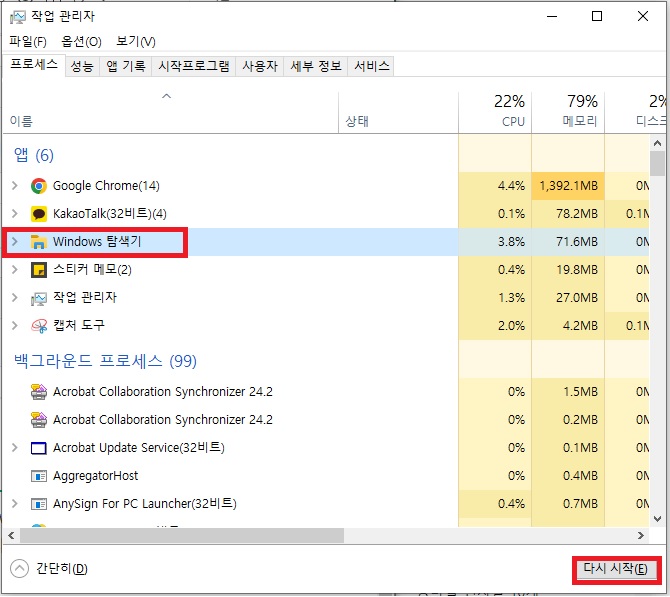Expand the KakaoTalk(32비트)(4) group

pyautogui.click(x=15, y=214)
